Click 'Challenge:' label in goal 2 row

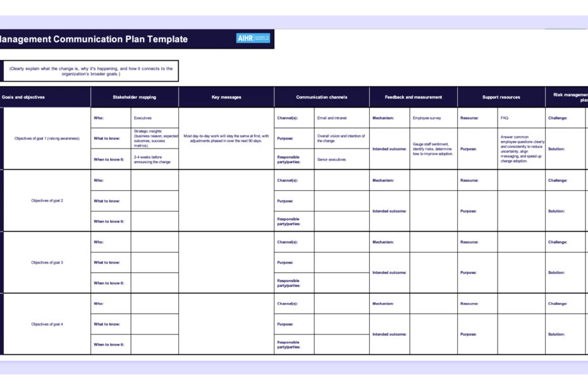pos(558,180)
